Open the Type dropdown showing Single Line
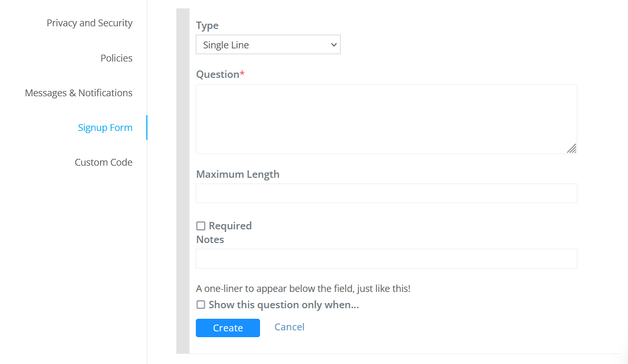 tap(268, 44)
